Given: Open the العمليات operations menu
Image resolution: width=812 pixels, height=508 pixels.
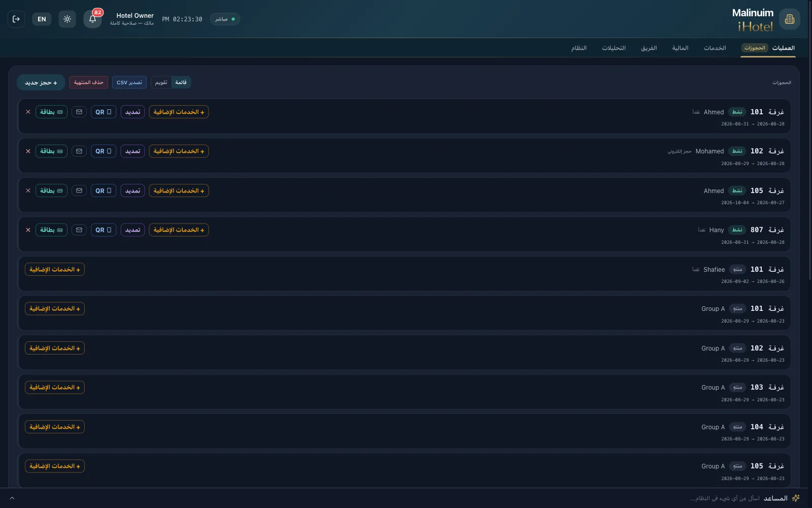Looking at the screenshot, I should pos(783,48).
